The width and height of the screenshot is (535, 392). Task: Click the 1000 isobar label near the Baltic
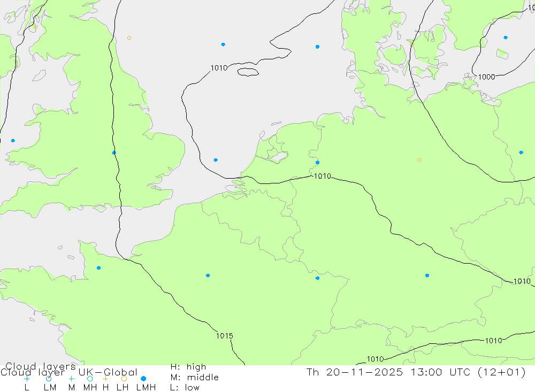coord(486,77)
